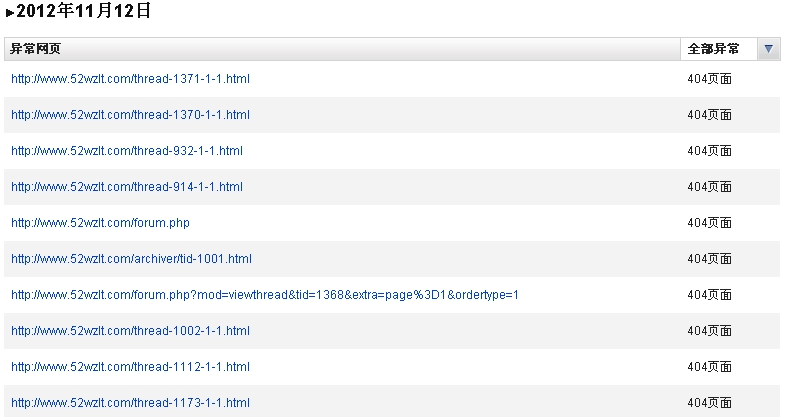Select 404页面 cell beside archiver/tid-1001 link
Image resolution: width=803 pixels, height=417 pixels.
pyautogui.click(x=709, y=259)
